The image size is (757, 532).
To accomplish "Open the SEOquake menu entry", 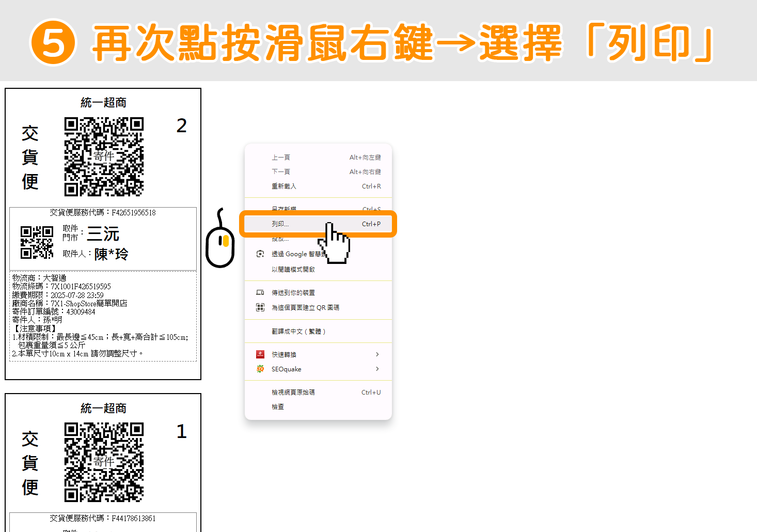I will [x=318, y=369].
